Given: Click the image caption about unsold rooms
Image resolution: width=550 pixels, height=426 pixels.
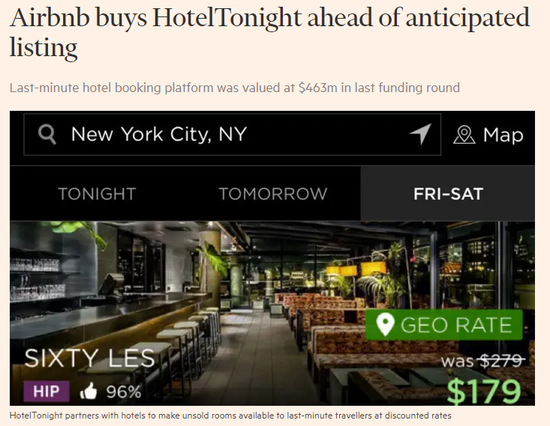Looking at the screenshot, I should (230, 415).
